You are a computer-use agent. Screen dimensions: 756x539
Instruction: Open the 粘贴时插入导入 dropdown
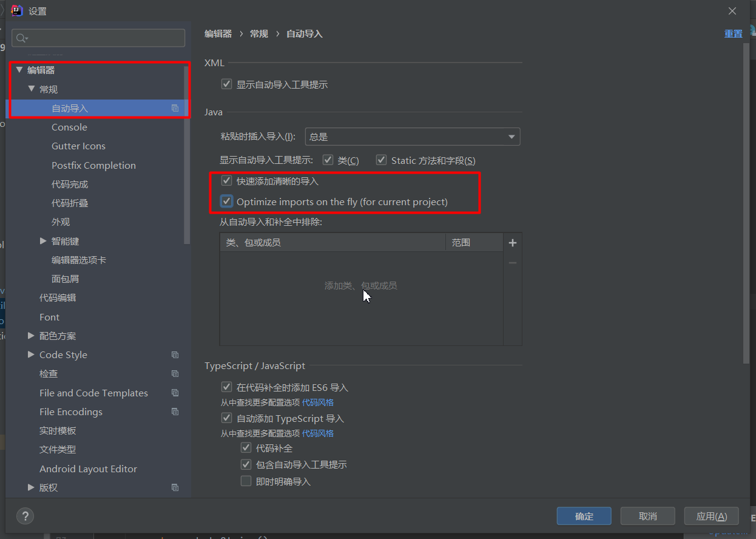(413, 137)
